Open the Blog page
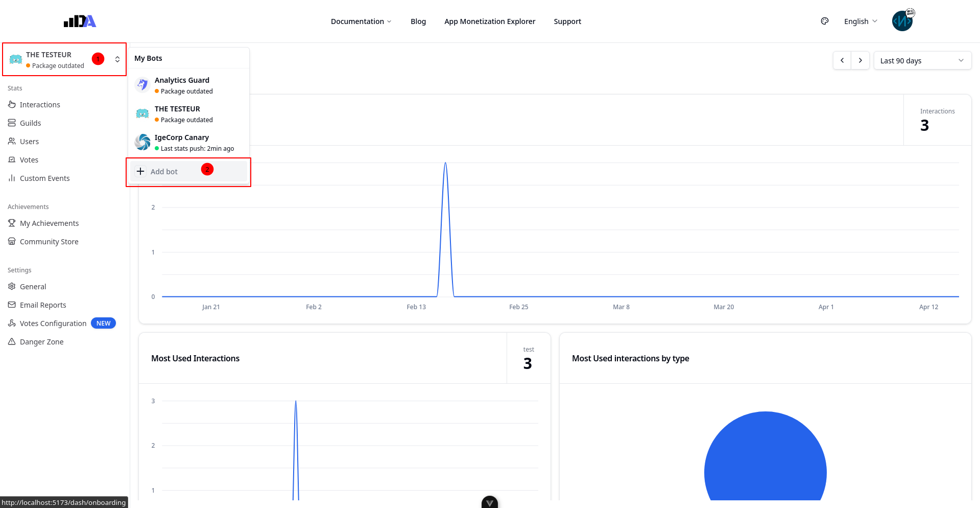The height and width of the screenshot is (508, 980). coord(418,21)
